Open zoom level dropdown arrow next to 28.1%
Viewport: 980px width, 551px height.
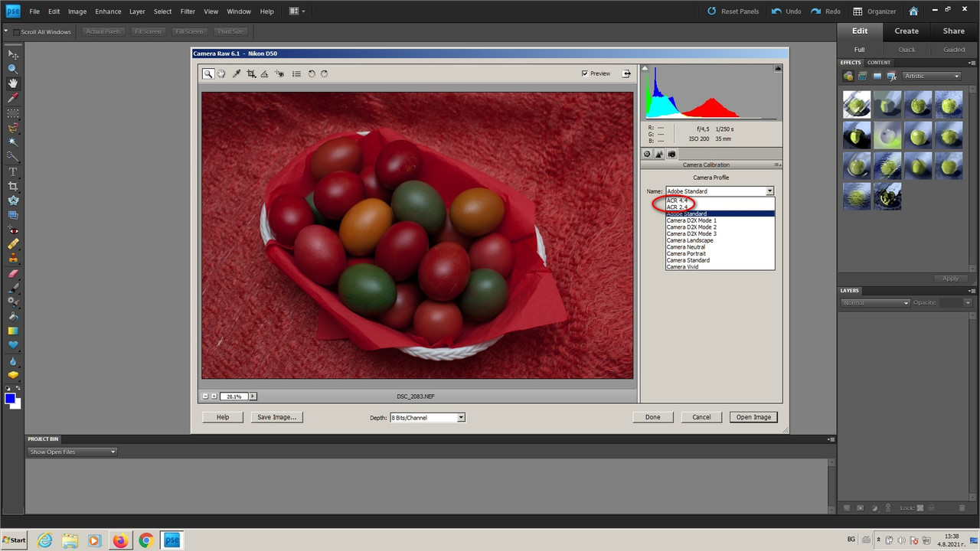[x=253, y=396]
